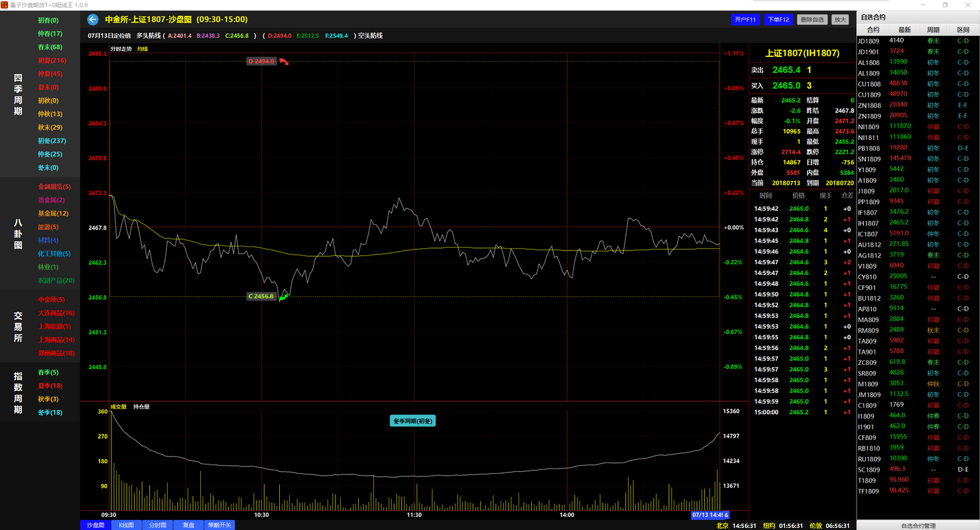This screenshot has width=980, height=530.
Task: Select 秋末(29) cycle filter
Action: tap(50, 127)
